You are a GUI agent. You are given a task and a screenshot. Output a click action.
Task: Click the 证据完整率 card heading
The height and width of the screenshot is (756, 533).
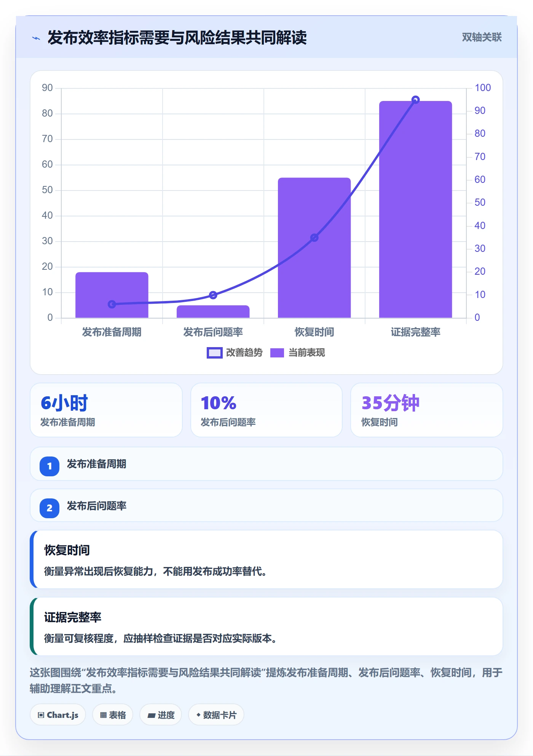73,617
